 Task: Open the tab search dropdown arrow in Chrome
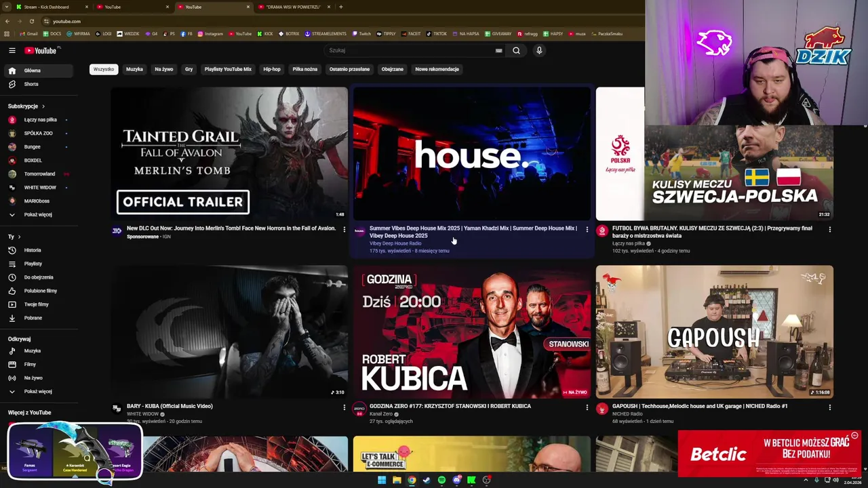click(7, 7)
